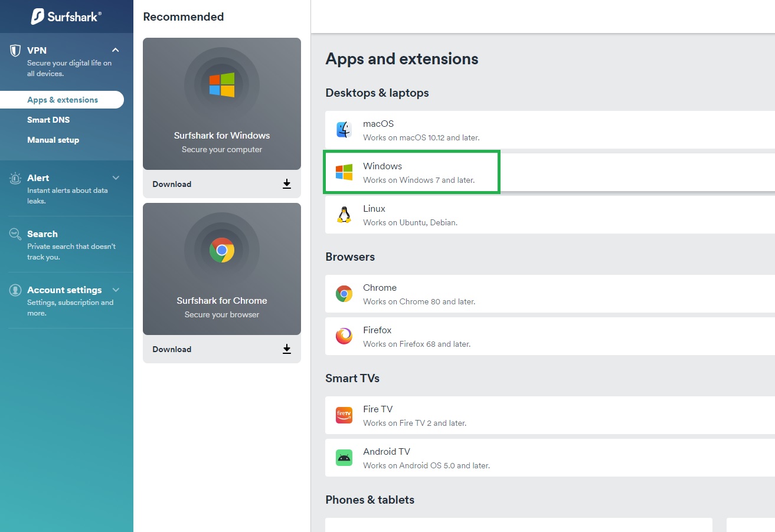The width and height of the screenshot is (775, 532).
Task: Click the Android TV icon
Action: [x=344, y=458]
